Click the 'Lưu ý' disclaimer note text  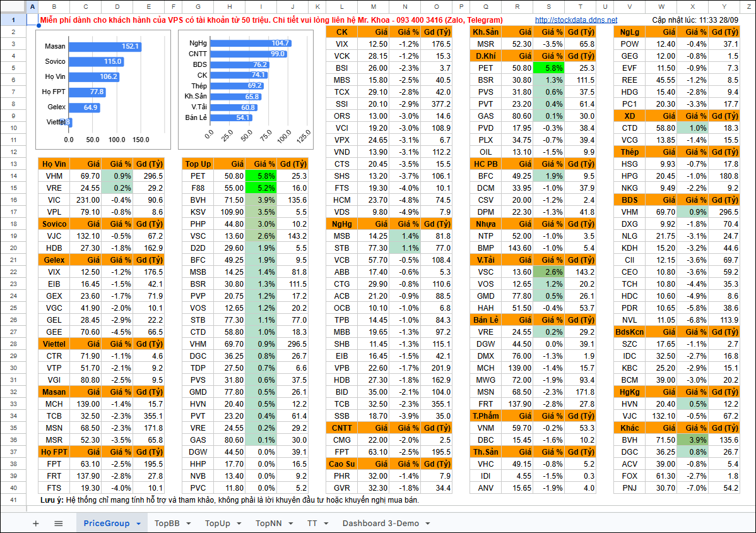[x=230, y=500]
